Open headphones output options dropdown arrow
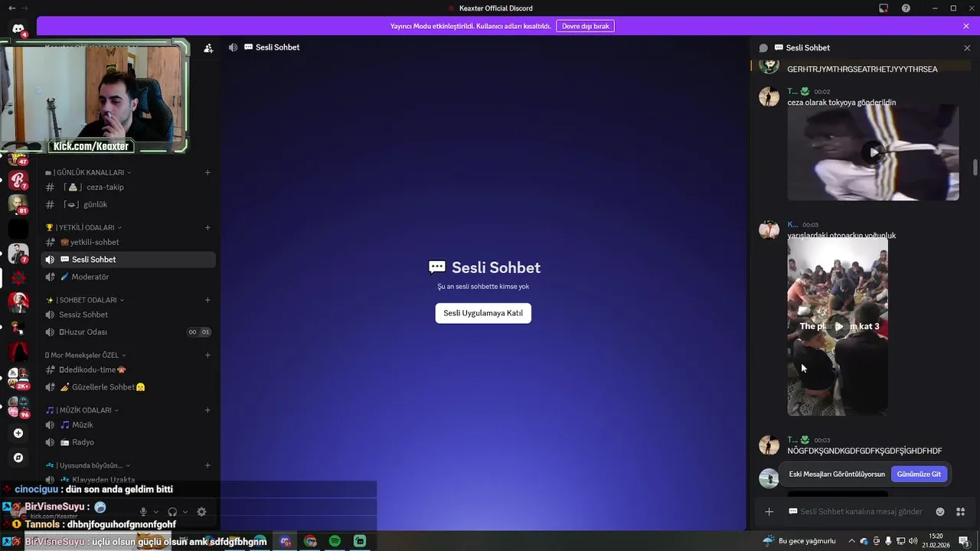Screen dimensions: 980x551 (x=185, y=512)
